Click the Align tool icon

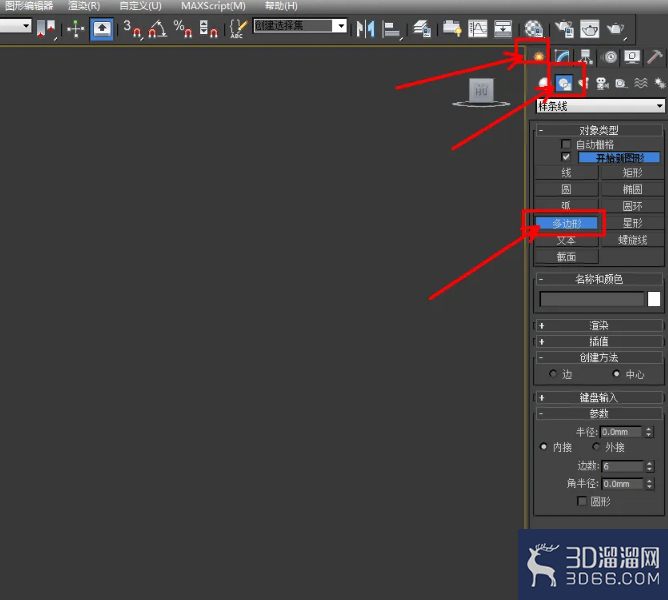coord(392,29)
